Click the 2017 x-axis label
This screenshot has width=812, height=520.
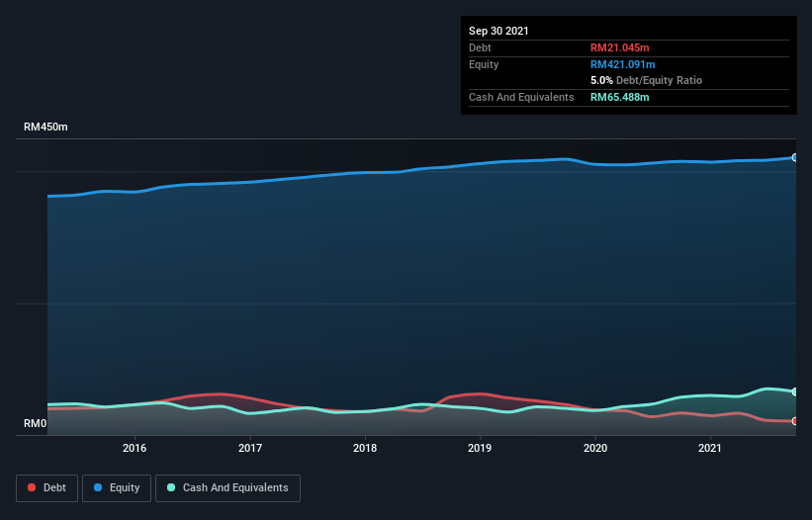pos(250,448)
